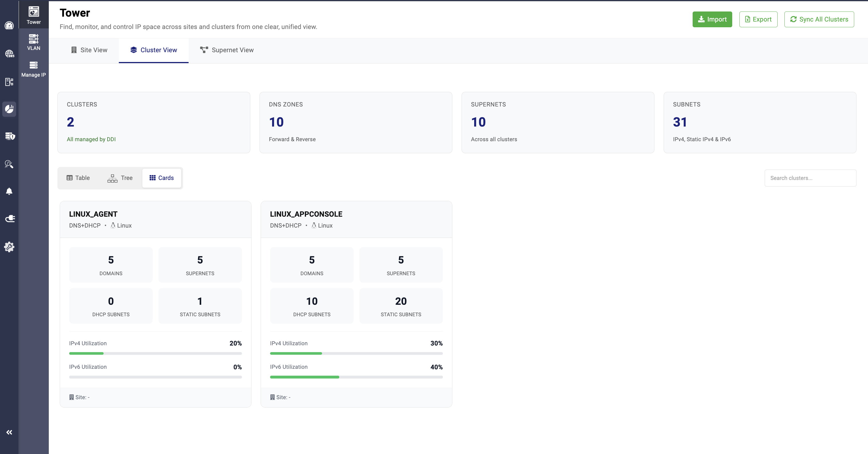
Task: Switch to the Supernet View tab
Action: pos(227,50)
